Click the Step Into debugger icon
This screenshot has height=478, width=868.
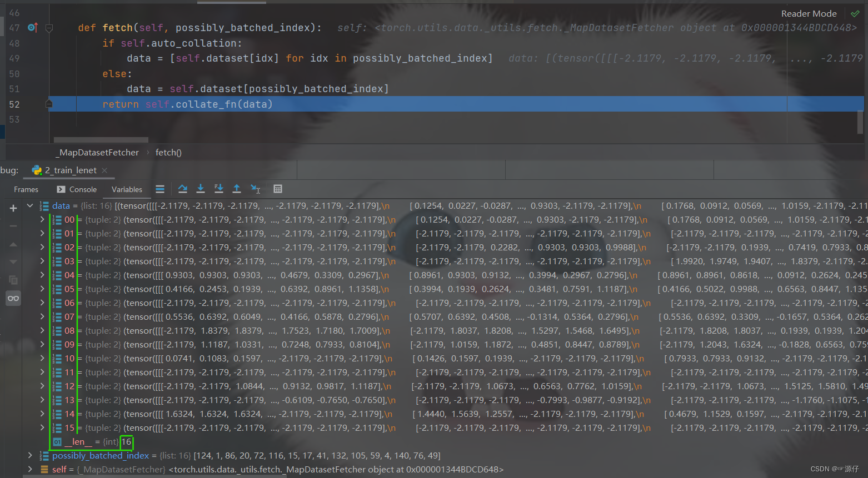pos(201,189)
